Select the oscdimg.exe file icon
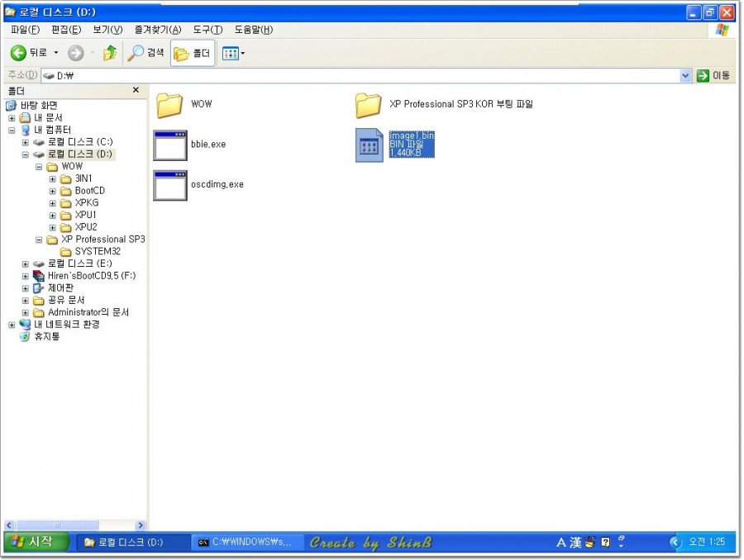Viewport: 744px width, 560px height. click(x=169, y=185)
